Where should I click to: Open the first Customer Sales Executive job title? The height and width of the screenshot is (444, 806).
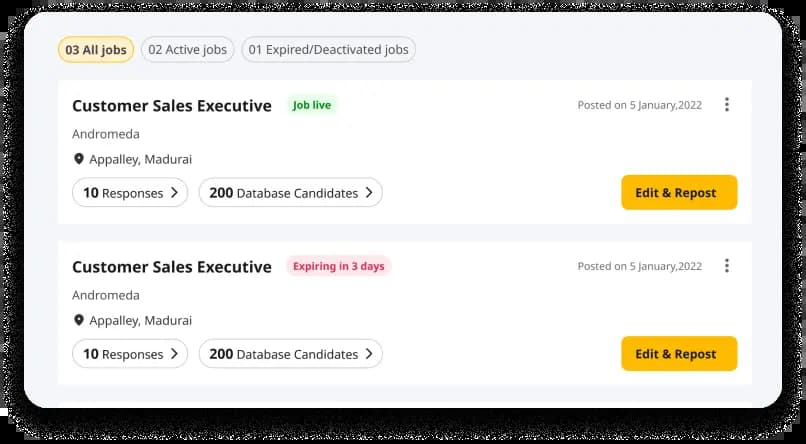click(x=172, y=106)
